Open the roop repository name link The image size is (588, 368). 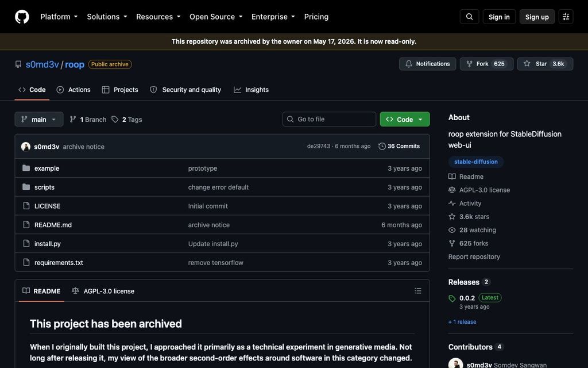(75, 64)
